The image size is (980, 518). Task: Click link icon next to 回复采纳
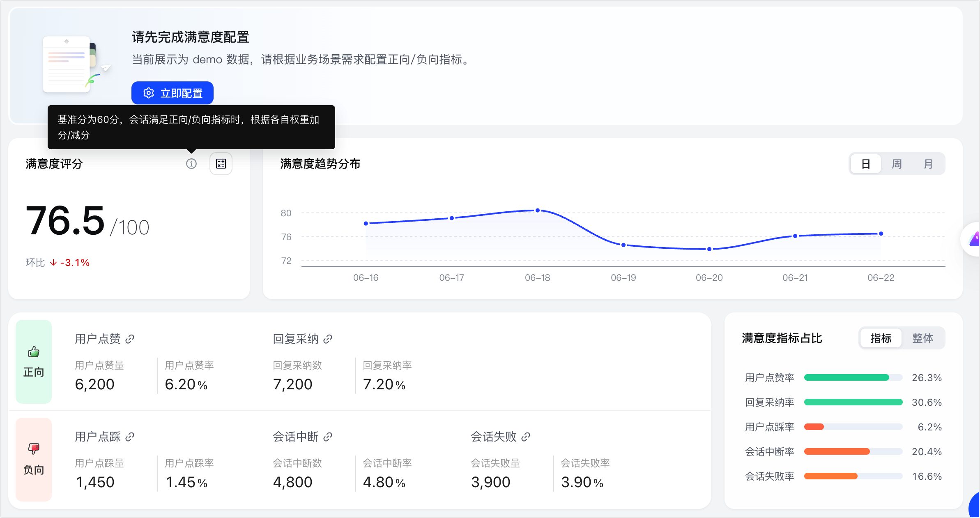coord(328,339)
